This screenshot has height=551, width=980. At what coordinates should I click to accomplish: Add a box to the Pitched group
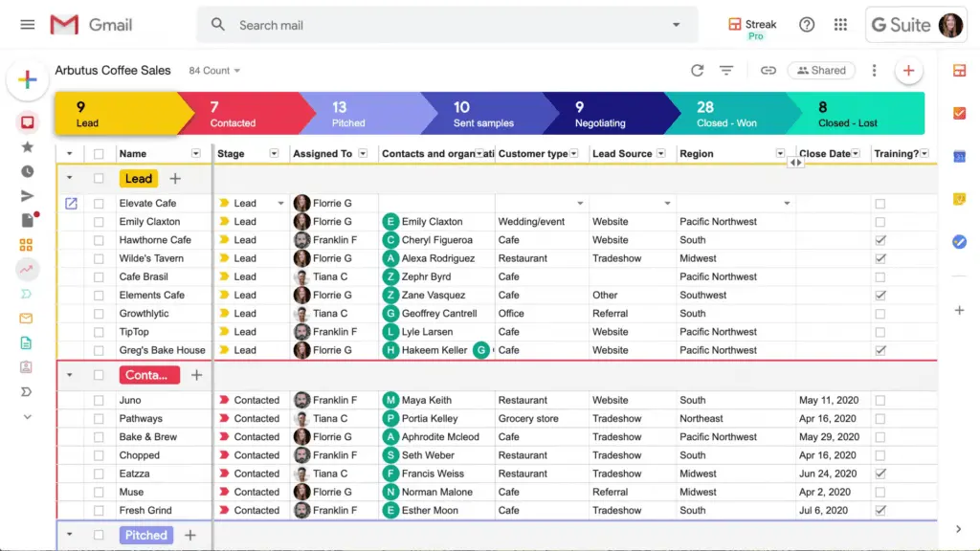[190, 536]
